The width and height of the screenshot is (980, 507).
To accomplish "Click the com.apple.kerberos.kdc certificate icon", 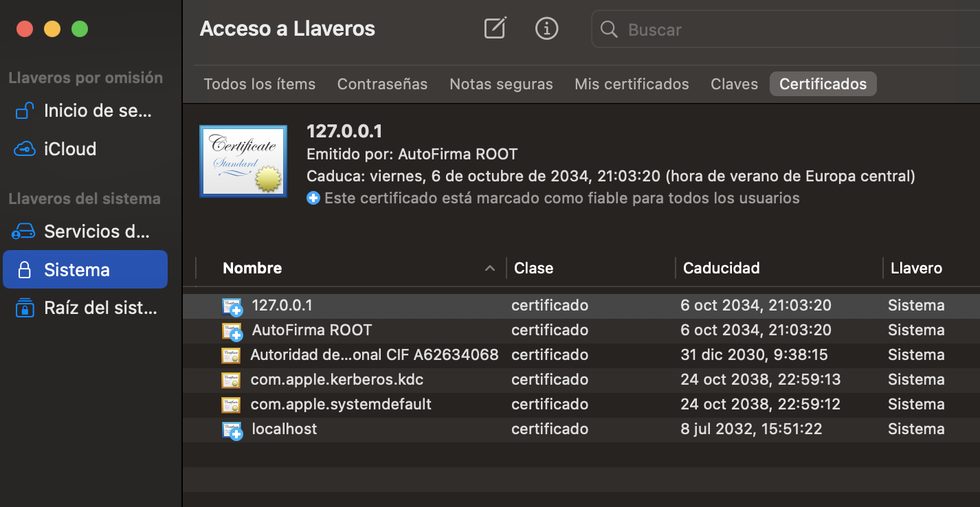I will 231,380.
